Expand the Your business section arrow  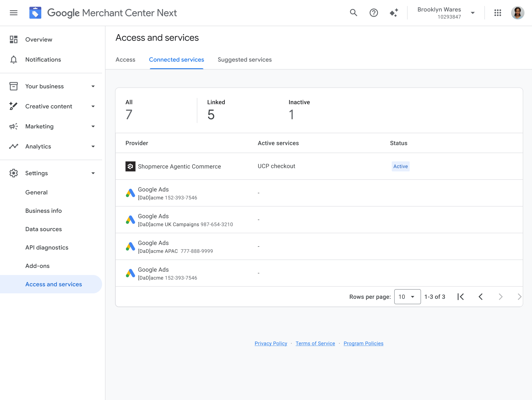click(x=93, y=86)
